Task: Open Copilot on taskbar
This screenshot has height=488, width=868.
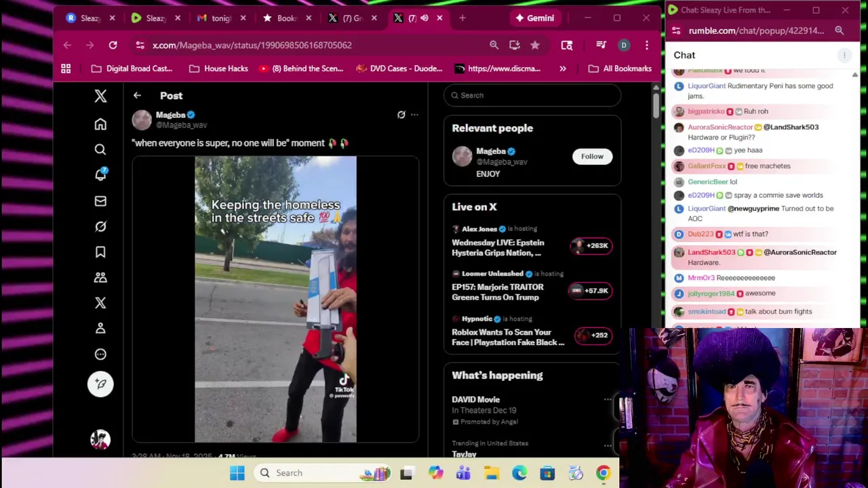Action: pyautogui.click(x=435, y=473)
